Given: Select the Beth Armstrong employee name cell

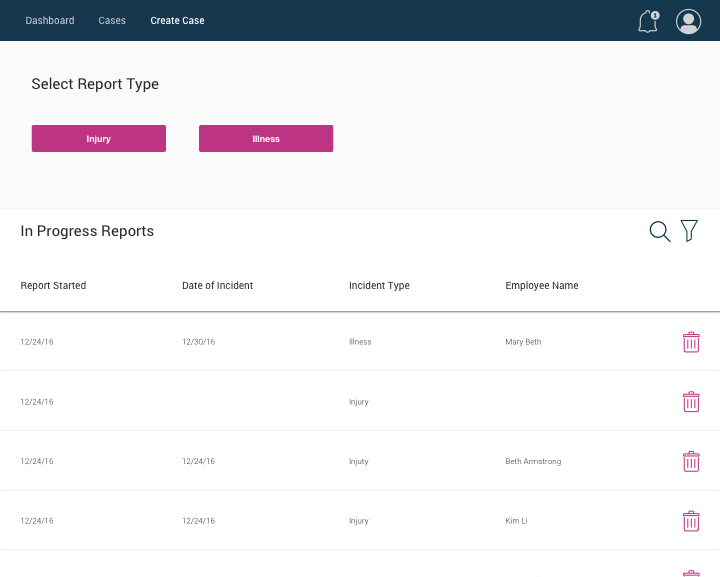Looking at the screenshot, I should coord(533,461).
